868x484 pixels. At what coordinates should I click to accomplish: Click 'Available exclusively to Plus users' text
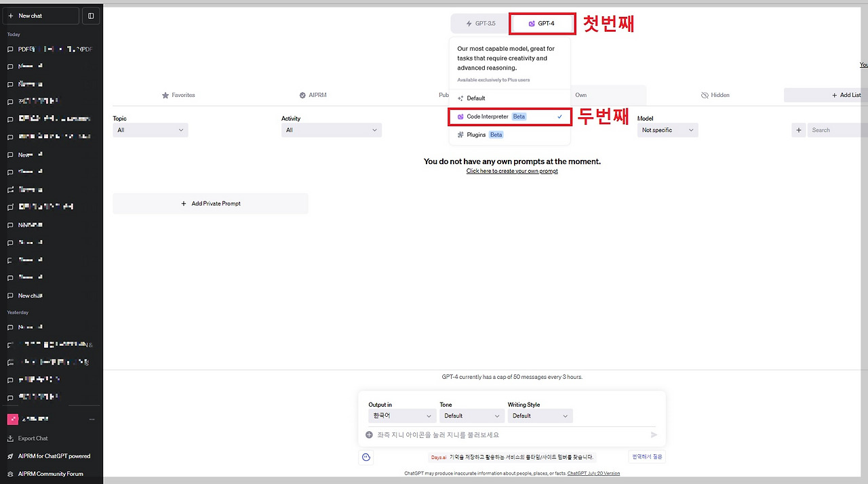[494, 80]
